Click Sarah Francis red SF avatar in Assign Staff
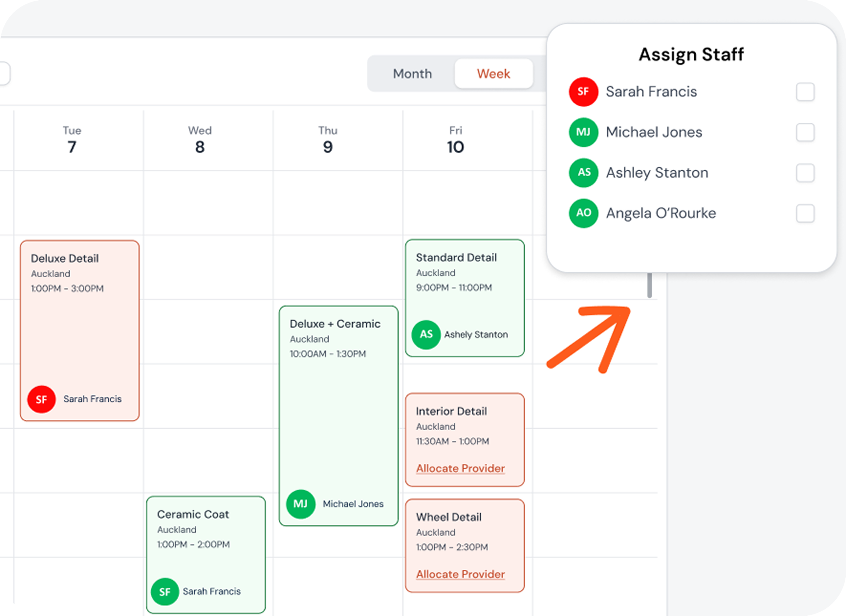The height and width of the screenshot is (616, 846). [x=583, y=92]
